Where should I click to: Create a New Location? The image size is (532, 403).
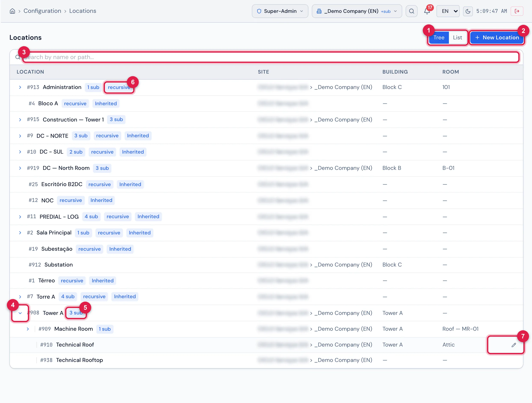pos(497,37)
